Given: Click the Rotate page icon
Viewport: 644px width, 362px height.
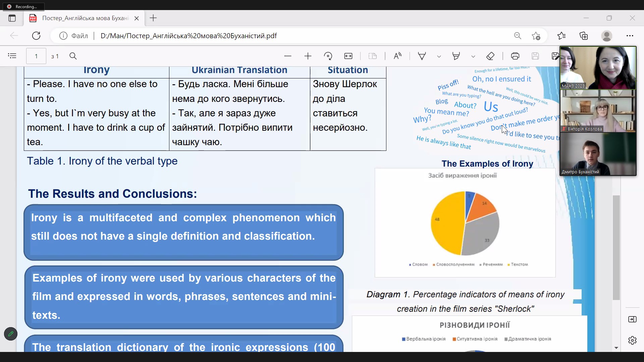Looking at the screenshot, I should click(328, 56).
